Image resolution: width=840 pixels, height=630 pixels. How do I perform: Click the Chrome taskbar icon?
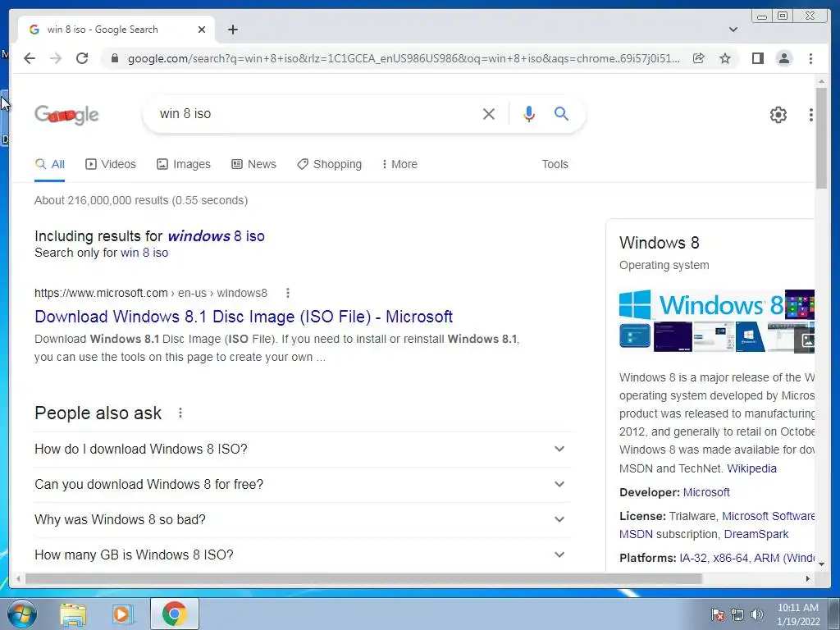coord(174,614)
